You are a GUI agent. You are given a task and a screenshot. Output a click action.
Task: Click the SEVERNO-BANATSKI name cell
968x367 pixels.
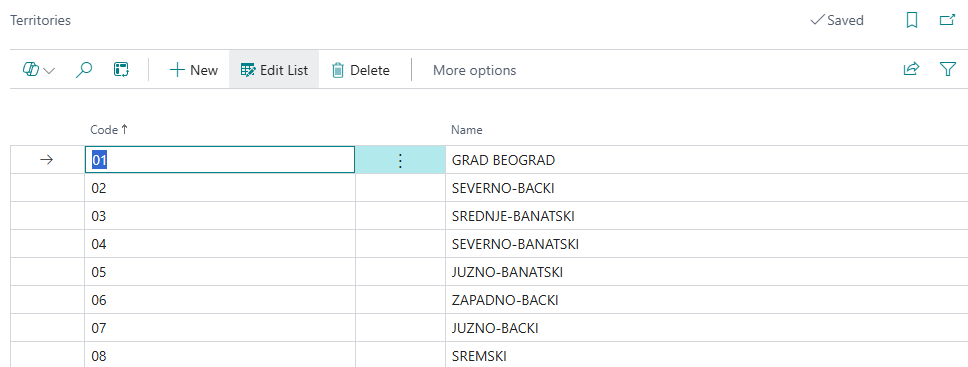point(706,244)
